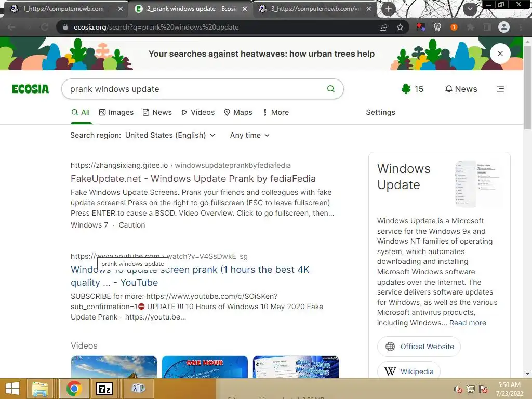Toggle the side panel icon
Screen dimensions: 532x399
pos(487,27)
